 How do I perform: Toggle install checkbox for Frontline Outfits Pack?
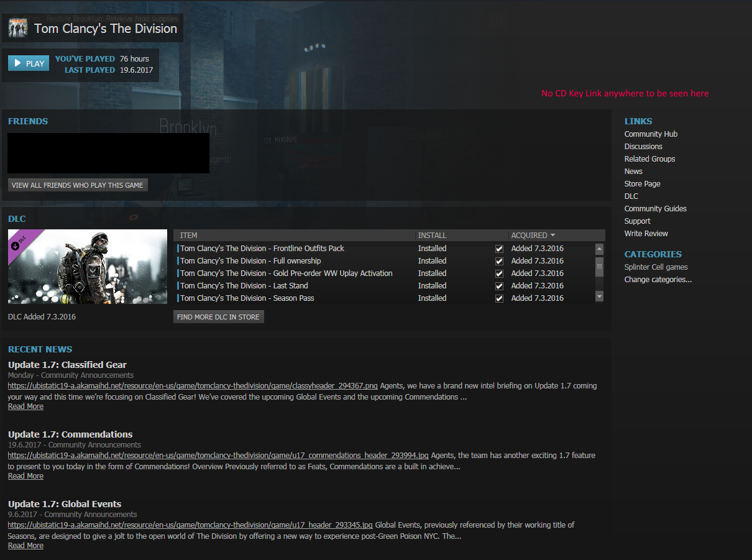pyautogui.click(x=499, y=249)
